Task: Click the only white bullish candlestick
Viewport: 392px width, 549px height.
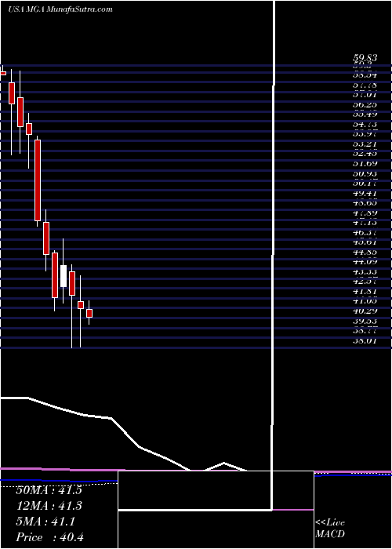Action: 64,276
